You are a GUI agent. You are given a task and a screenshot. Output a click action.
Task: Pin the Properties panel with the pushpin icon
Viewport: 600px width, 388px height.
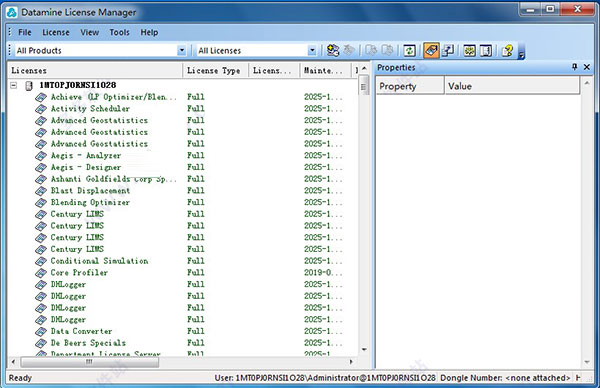tap(574, 67)
